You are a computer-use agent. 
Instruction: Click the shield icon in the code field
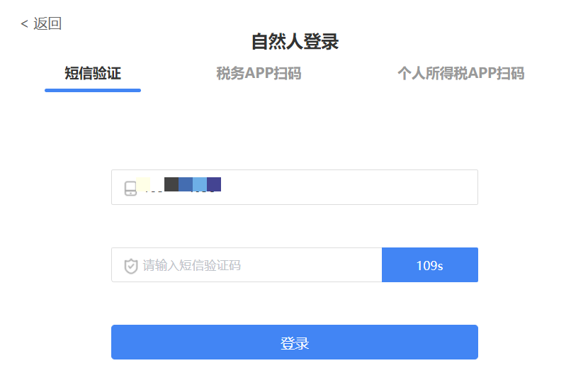pos(131,266)
